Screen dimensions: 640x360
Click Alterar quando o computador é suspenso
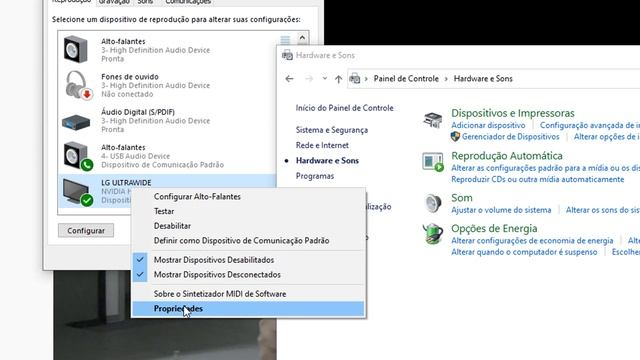(x=524, y=252)
